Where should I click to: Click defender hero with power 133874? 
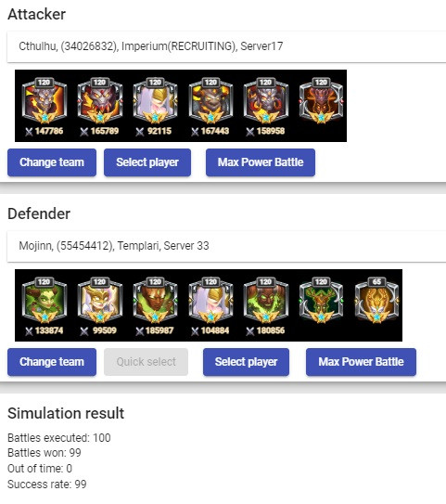tap(45, 301)
